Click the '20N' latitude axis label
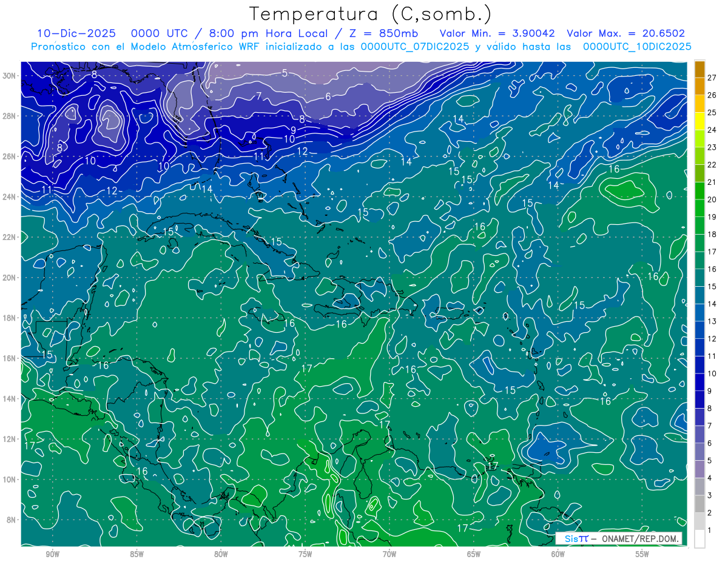Viewport: 728px width, 562px height. 10,277
